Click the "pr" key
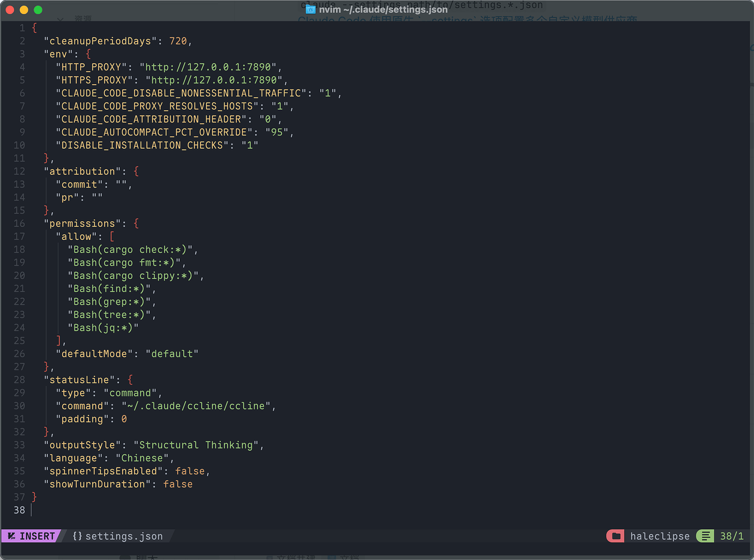754x560 pixels. (x=67, y=197)
